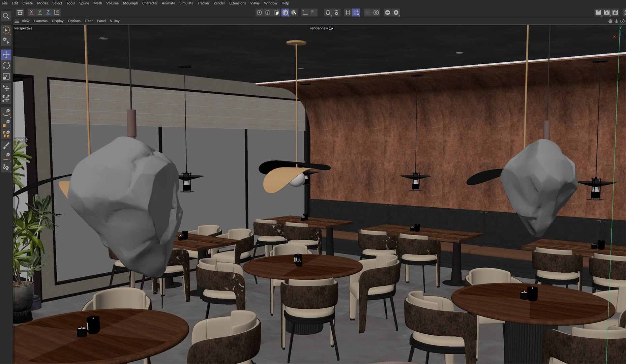Click the viewport orbit rotate icon
626x364 pixels.
point(622,21)
